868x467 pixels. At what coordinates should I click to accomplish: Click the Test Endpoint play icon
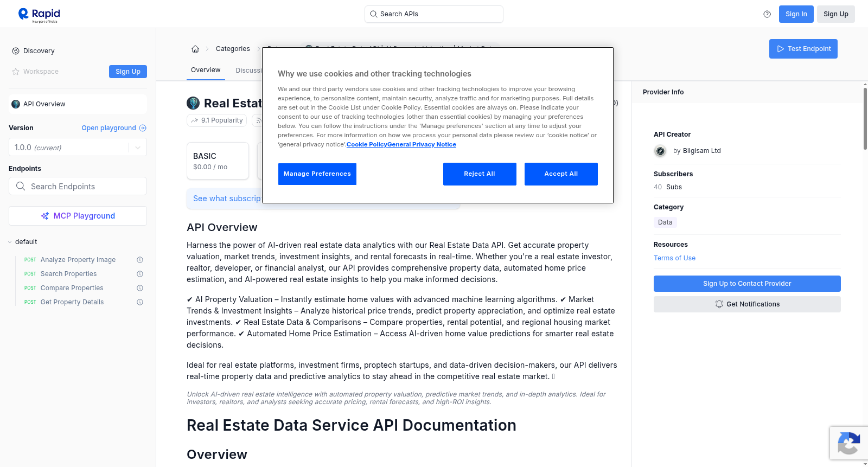781,49
